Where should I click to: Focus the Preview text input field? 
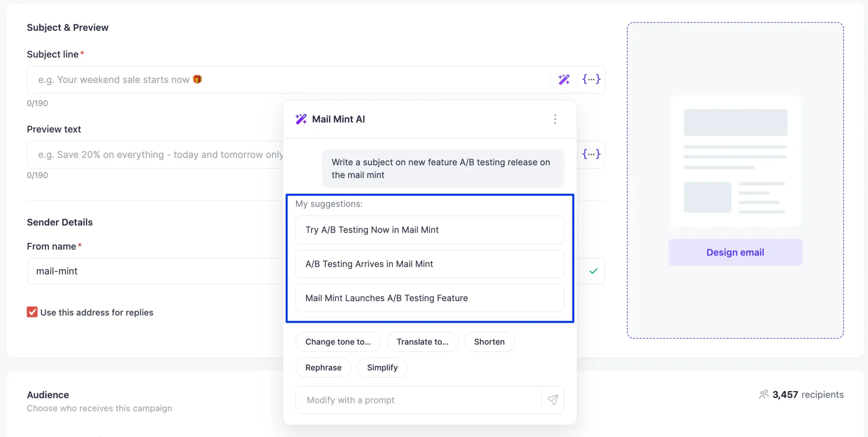(155, 154)
